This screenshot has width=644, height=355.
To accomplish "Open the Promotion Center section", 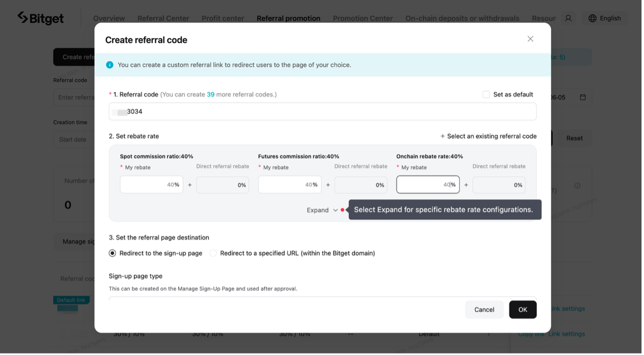I will click(x=362, y=18).
